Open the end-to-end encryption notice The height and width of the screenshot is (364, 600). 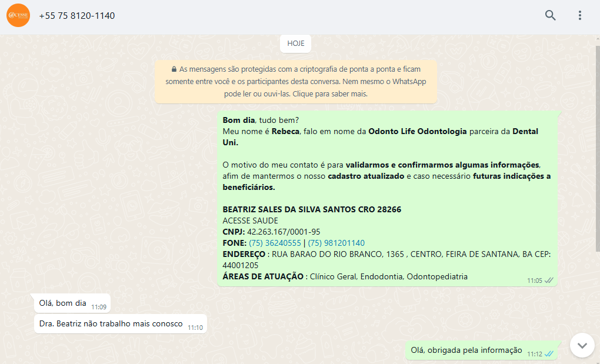coord(296,81)
